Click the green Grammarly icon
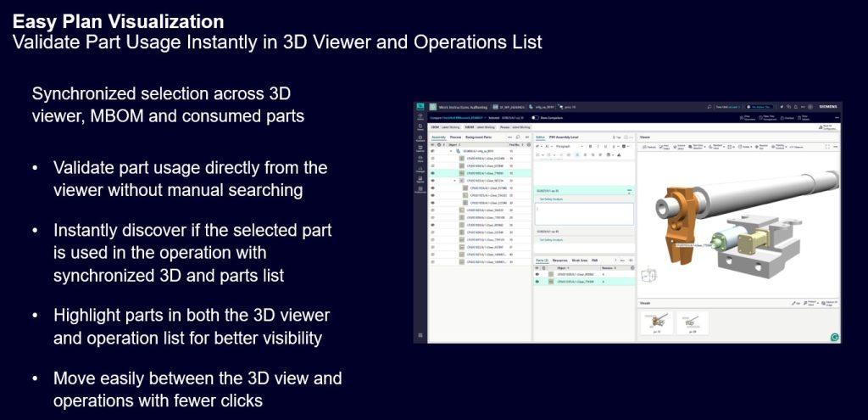This screenshot has width=868, height=420. tap(835, 337)
